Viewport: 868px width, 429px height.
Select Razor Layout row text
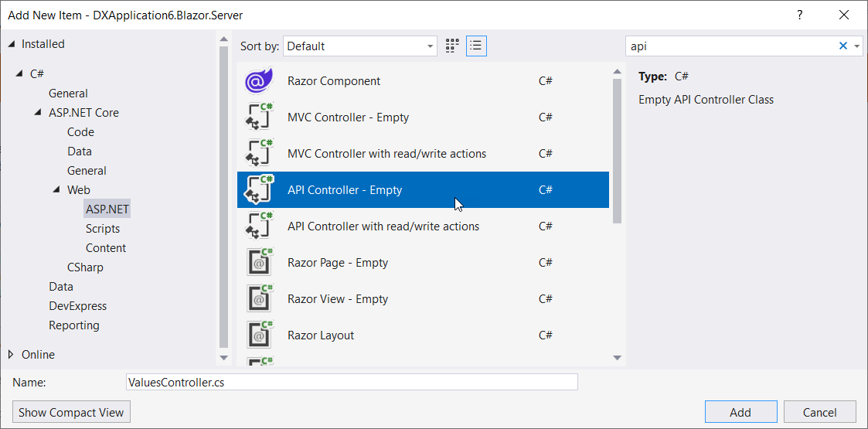[x=321, y=335]
